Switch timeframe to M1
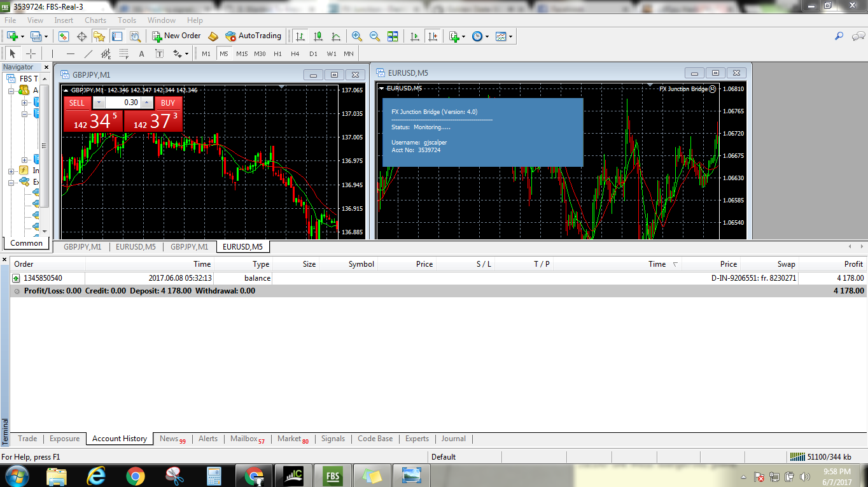The image size is (868, 487). 206,53
